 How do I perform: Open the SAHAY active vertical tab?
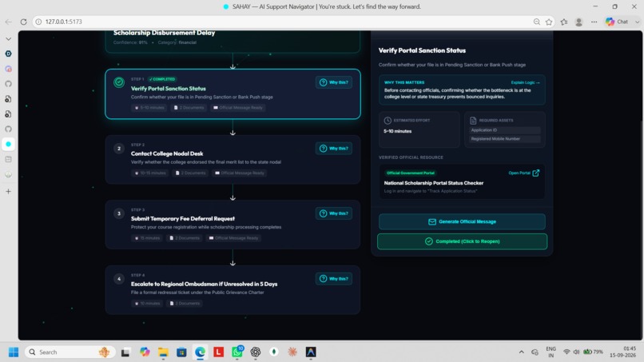[x=8, y=144]
